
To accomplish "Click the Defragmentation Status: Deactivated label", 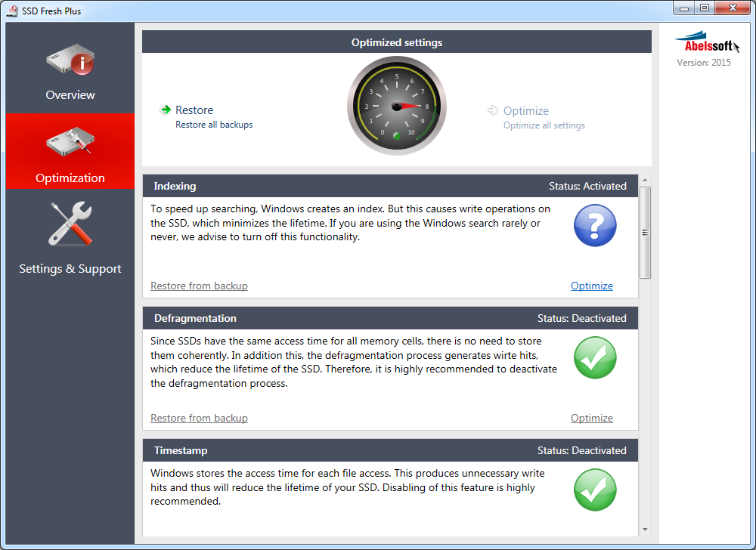I will click(582, 318).
